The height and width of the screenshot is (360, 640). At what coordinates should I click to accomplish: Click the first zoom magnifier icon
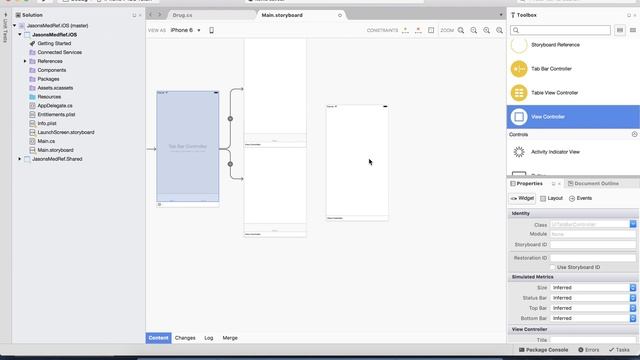pos(461,30)
